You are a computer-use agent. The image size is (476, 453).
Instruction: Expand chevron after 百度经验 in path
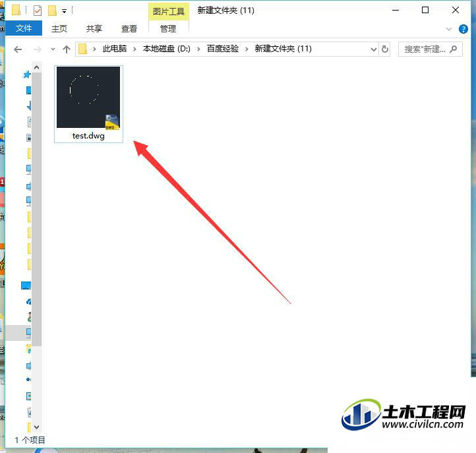click(247, 49)
